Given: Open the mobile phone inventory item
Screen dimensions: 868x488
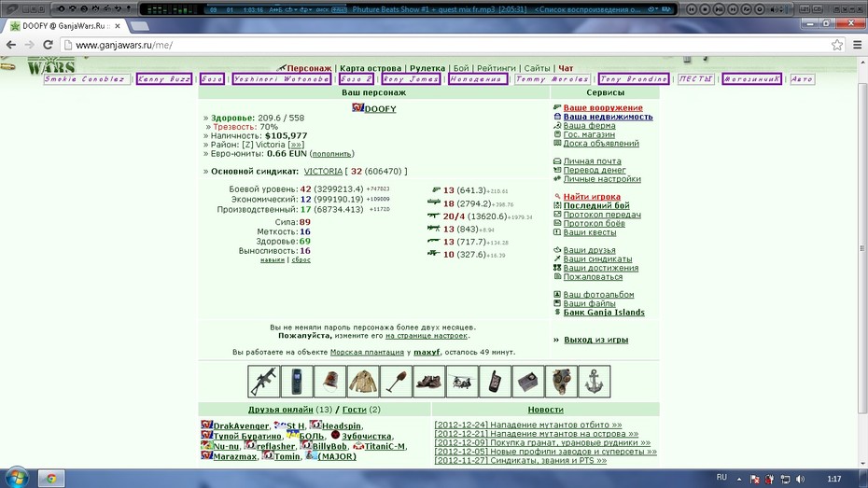Looking at the screenshot, I should click(297, 382).
